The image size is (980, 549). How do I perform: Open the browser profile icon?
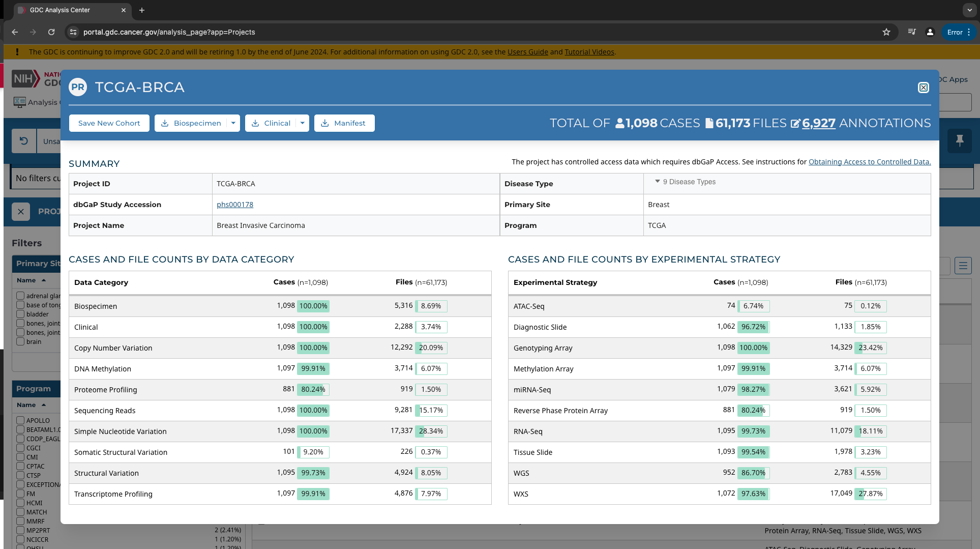point(930,32)
